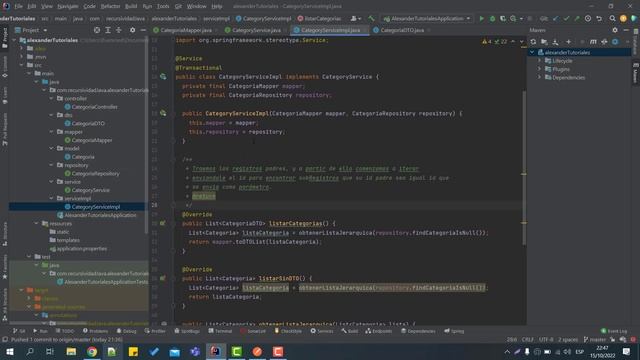The height and width of the screenshot is (360, 640).
Task: Open the Navigate menu
Action: [x=68, y=6]
